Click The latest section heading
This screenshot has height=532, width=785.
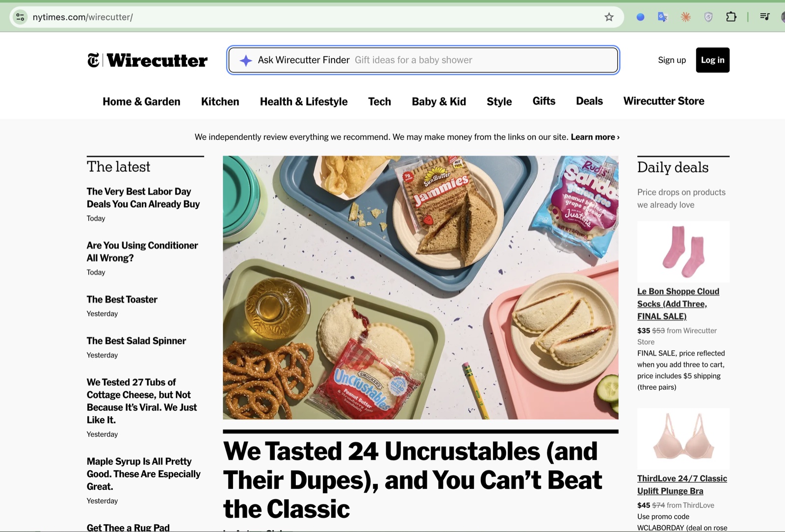point(119,167)
